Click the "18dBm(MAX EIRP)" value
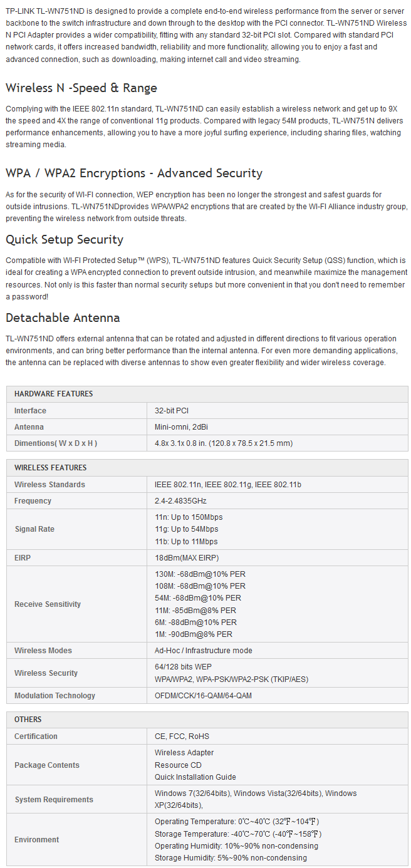411x868 pixels. 187,558
